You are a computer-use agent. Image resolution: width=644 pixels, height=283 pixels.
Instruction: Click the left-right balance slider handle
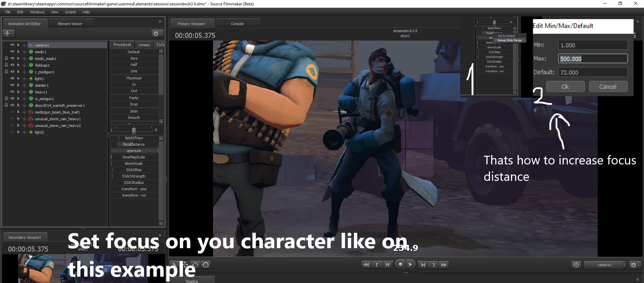click(x=134, y=130)
